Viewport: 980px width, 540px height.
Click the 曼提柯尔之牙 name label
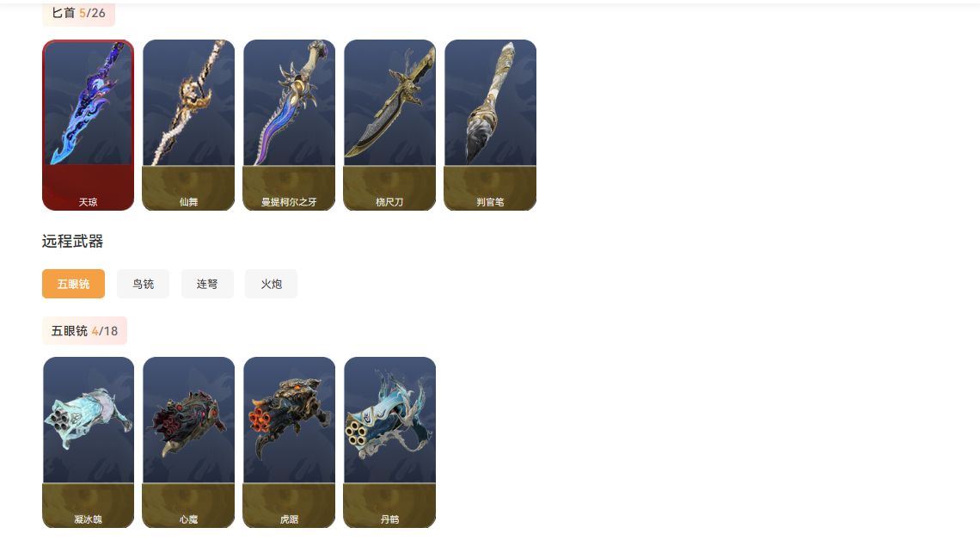pos(289,202)
